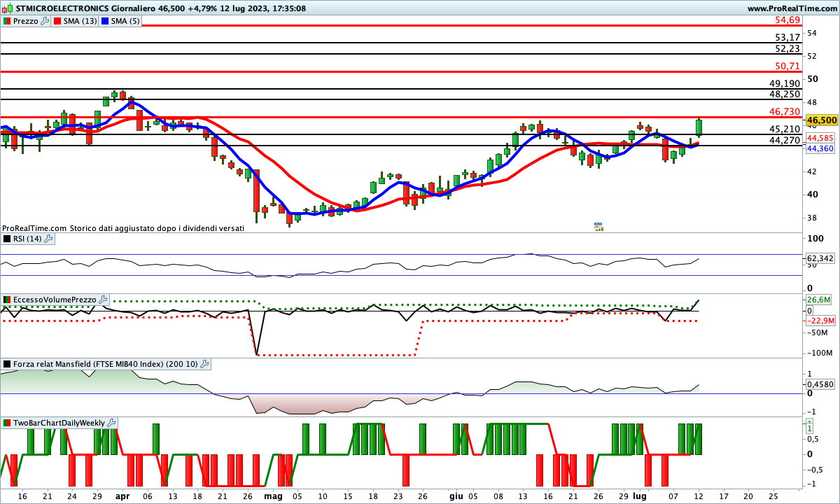The height and width of the screenshot is (504, 840).
Task: Click the 48,250 level label
Action: [x=785, y=94]
